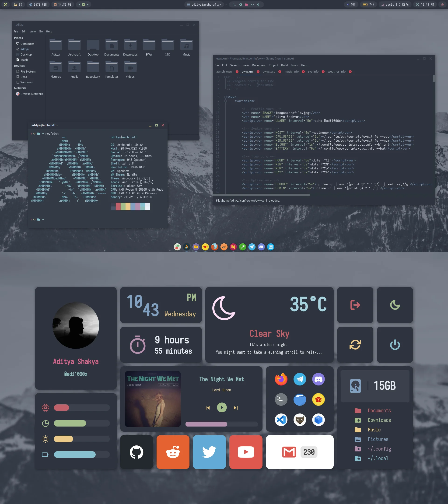This screenshot has width=448, height=504.
Task: Open File menu in Geany editor
Action: (x=217, y=65)
